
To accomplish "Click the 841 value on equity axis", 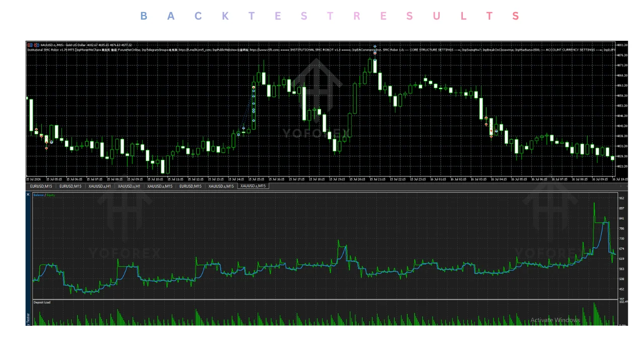I will coord(621,218).
